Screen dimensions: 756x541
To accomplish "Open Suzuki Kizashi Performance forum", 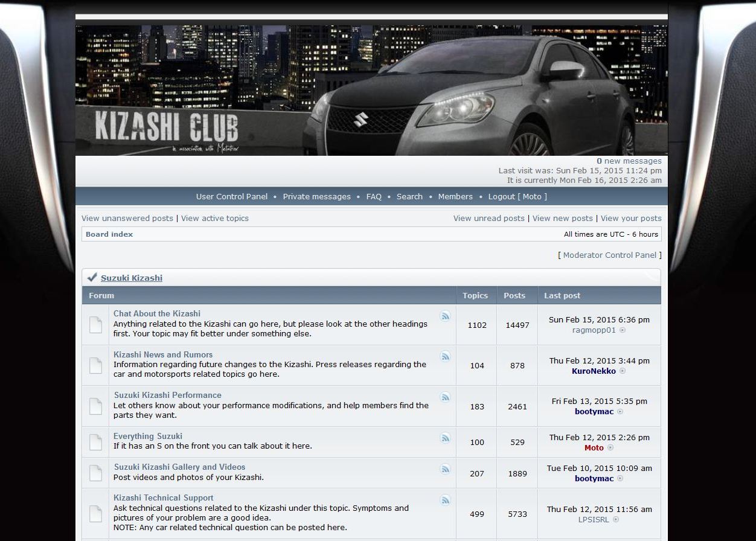I will pos(168,395).
